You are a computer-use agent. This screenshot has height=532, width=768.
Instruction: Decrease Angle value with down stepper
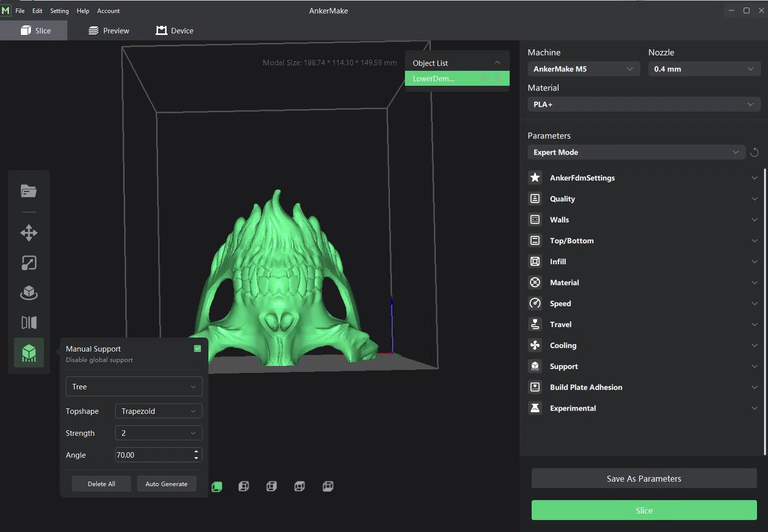click(196, 458)
